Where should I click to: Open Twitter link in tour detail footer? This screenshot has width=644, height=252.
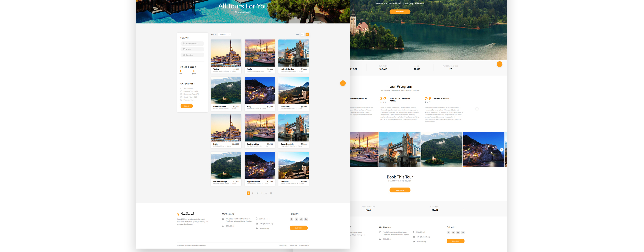[x=453, y=233]
